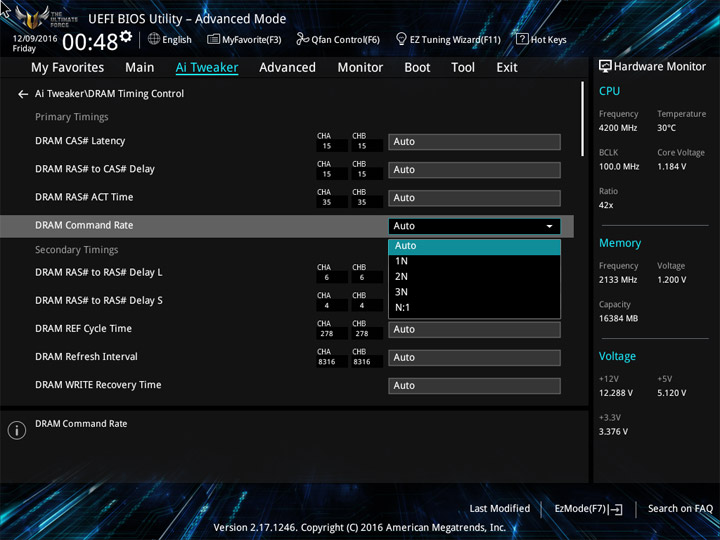Select the DRAM CAS# Latency row label
The height and width of the screenshot is (540, 720).
[80, 141]
